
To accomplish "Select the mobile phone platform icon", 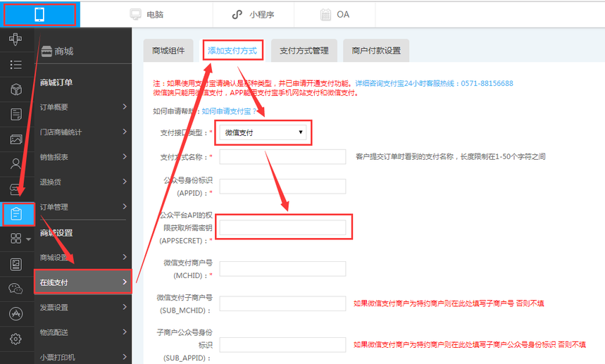I will click(39, 15).
